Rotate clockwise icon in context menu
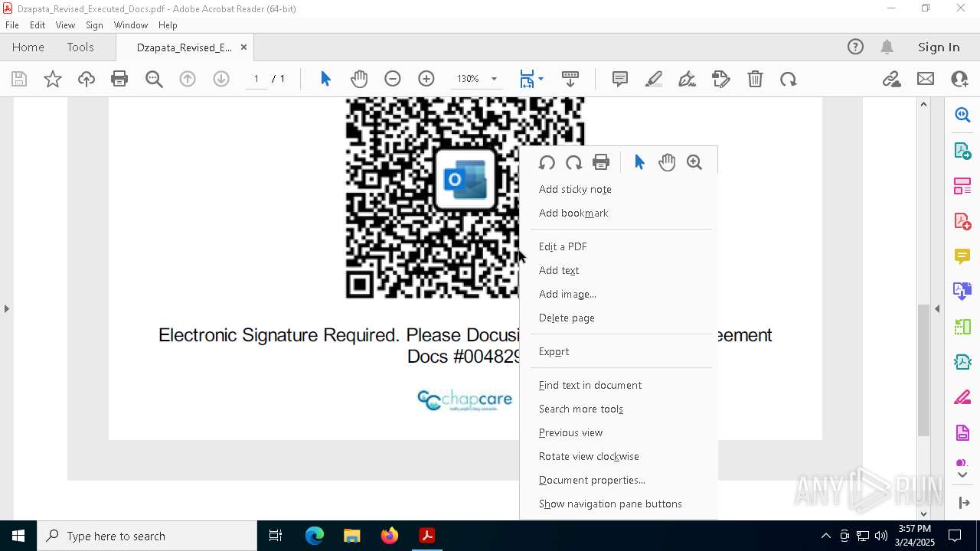Viewport: 980px width, 551px height. tap(573, 162)
